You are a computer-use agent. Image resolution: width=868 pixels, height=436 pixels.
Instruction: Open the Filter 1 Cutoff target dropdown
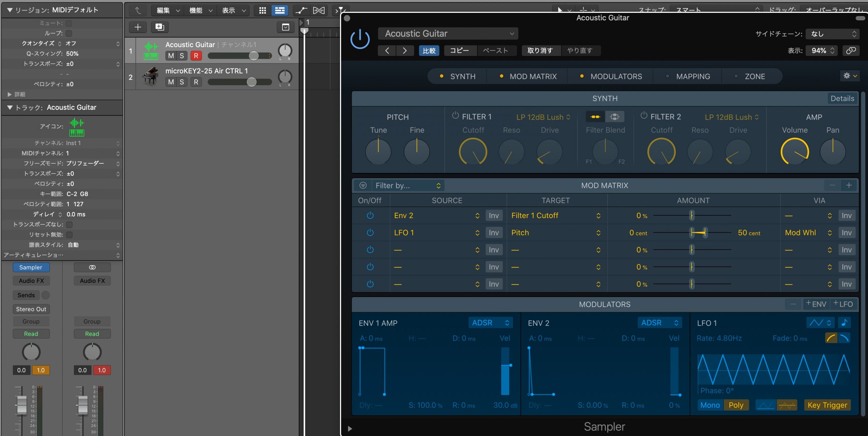(x=556, y=215)
